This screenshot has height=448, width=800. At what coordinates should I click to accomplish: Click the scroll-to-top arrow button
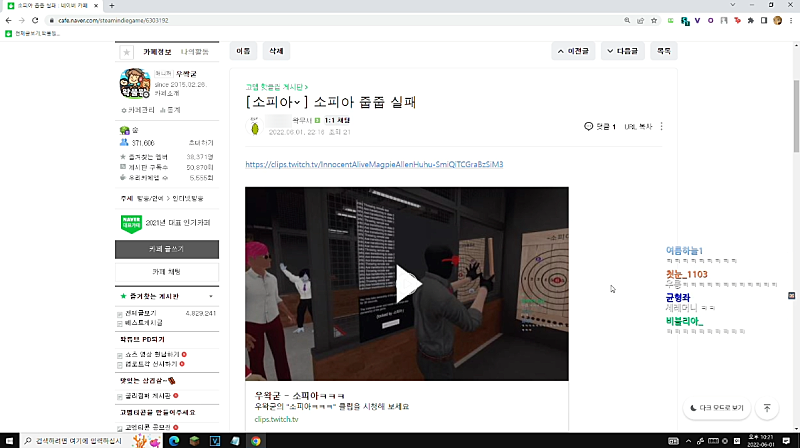(767, 408)
